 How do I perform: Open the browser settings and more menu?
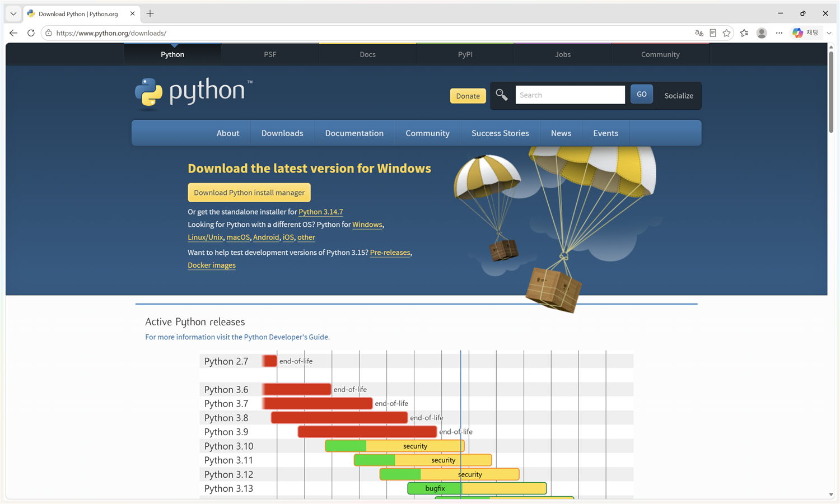[x=779, y=33]
